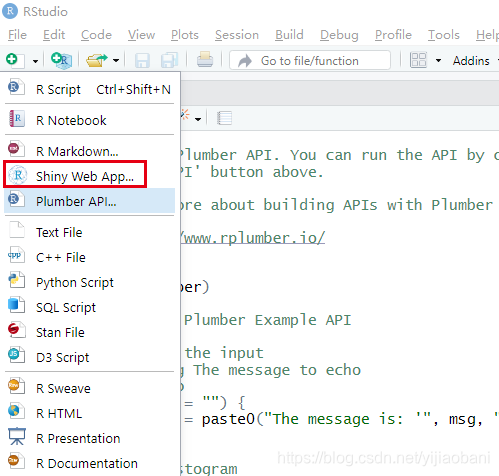Screen dimensions: 499x476
Task: Click the RStudio logo in title bar
Action: pos(10,11)
